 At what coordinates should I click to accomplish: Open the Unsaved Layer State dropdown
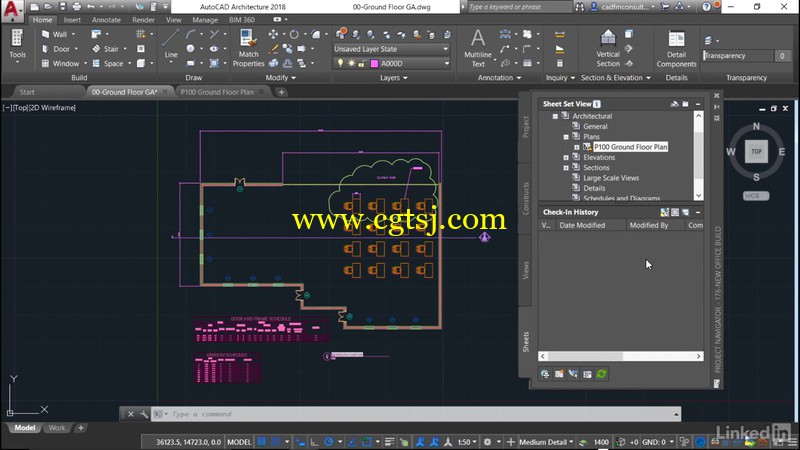pyautogui.click(x=391, y=49)
